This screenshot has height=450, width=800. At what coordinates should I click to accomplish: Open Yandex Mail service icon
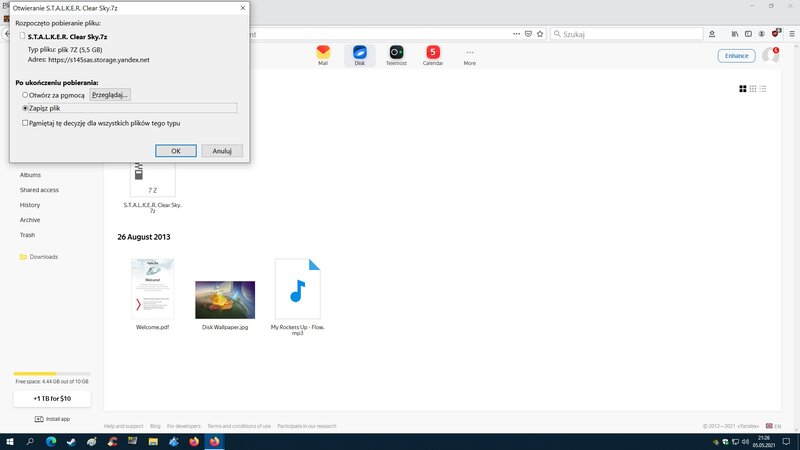[x=323, y=55]
